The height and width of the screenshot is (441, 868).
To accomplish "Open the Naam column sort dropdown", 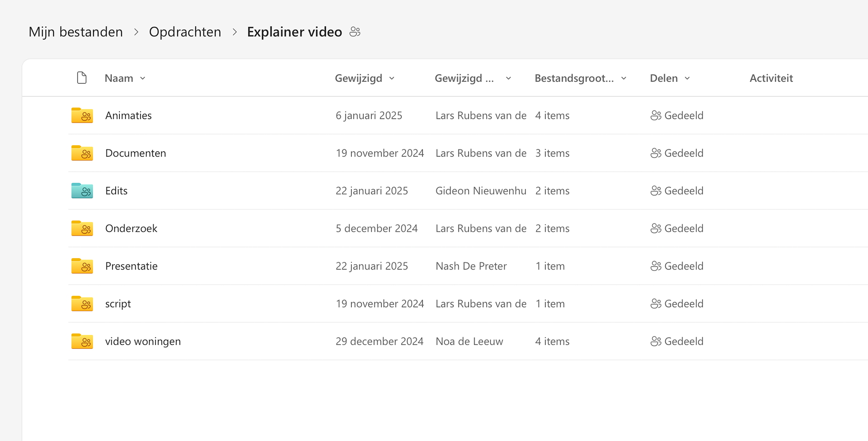I will (x=143, y=78).
